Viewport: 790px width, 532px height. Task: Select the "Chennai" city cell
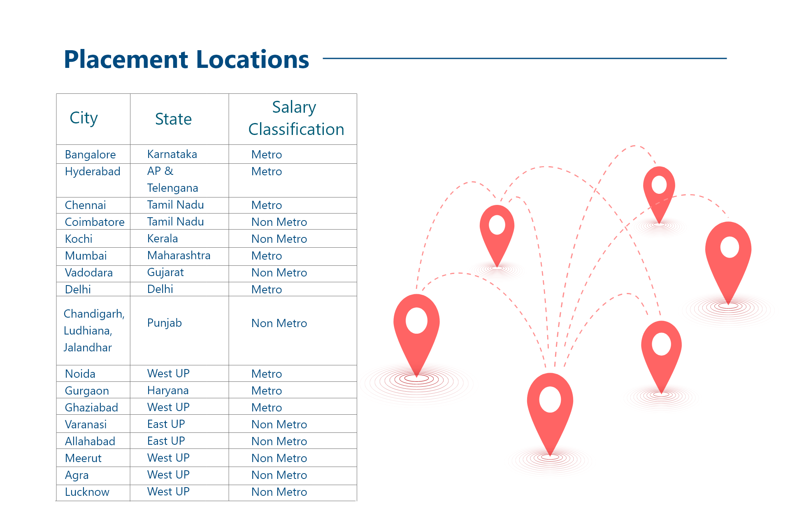click(85, 205)
